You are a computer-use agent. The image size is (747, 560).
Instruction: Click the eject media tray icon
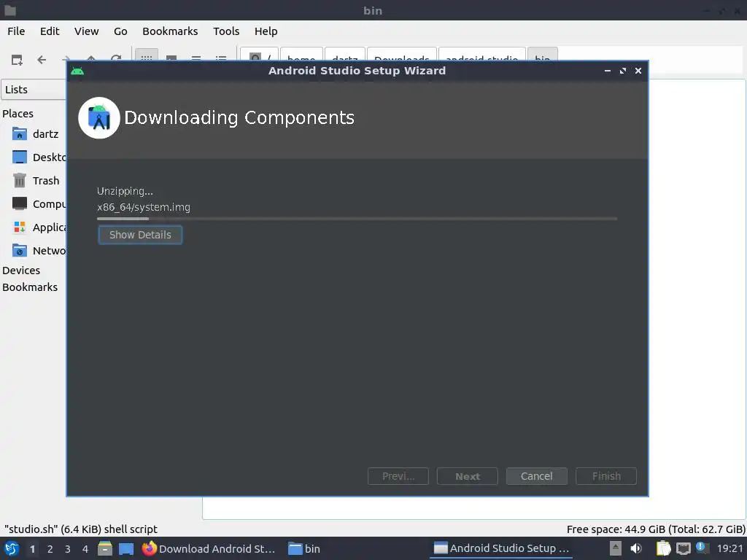click(x=616, y=548)
